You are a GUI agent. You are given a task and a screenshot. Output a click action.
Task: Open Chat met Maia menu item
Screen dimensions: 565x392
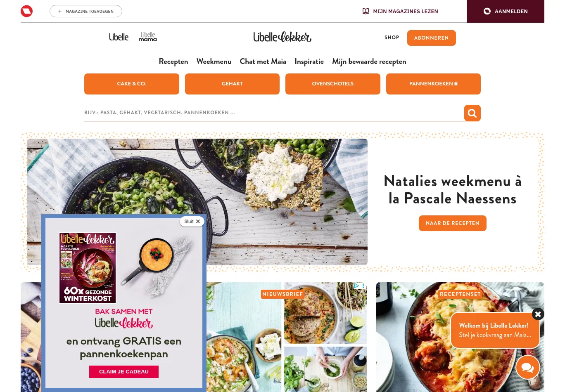[263, 61]
